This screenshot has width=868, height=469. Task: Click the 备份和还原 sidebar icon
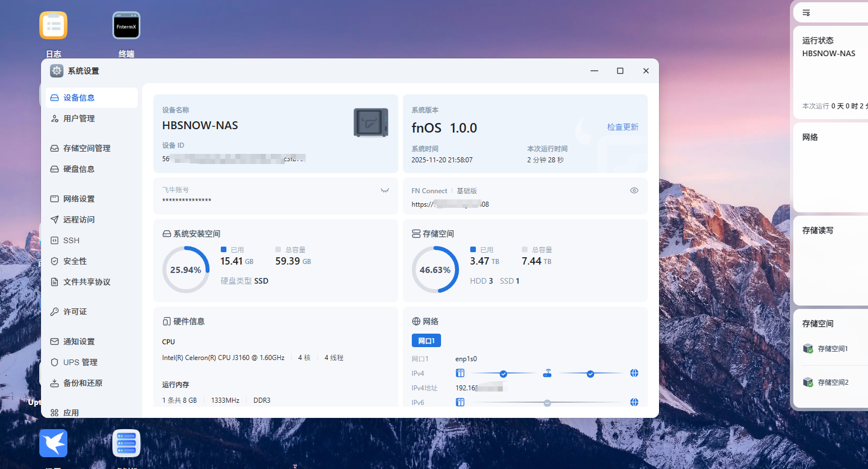coord(54,383)
